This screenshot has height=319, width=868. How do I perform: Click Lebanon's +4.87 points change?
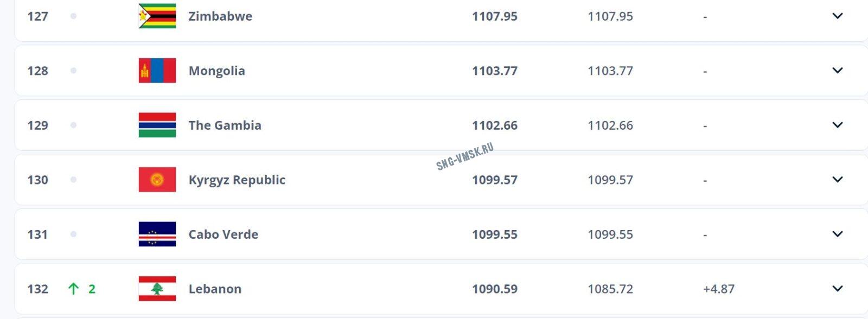pos(719,289)
